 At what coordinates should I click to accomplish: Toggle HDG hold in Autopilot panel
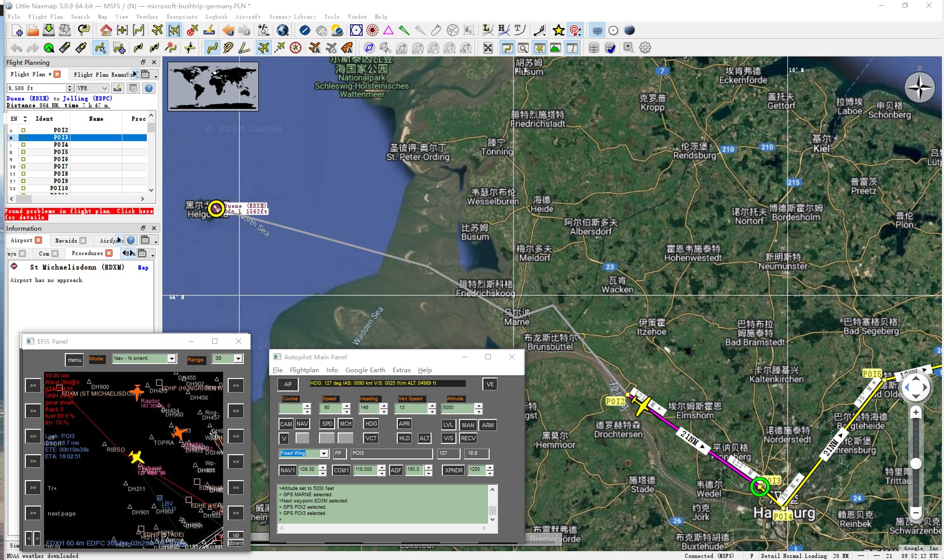click(371, 424)
